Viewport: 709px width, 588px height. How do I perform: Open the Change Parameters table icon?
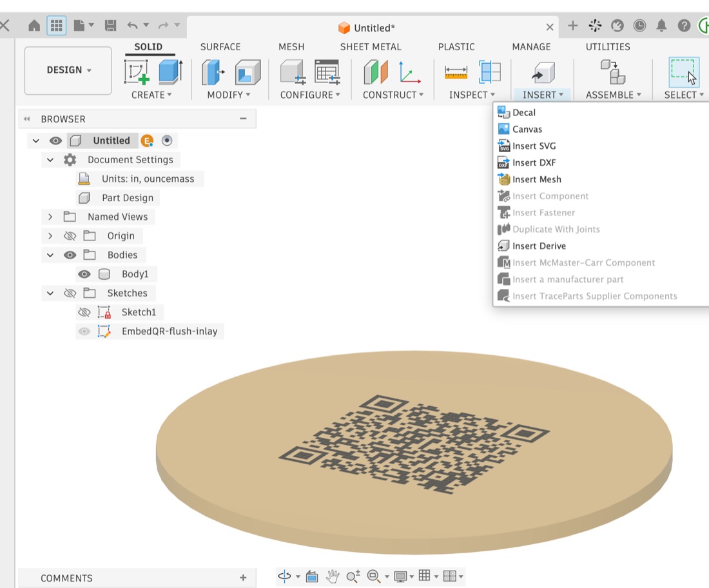(x=327, y=72)
